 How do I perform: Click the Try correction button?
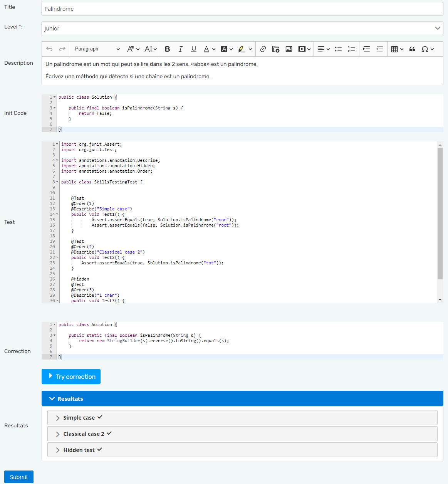tap(71, 376)
